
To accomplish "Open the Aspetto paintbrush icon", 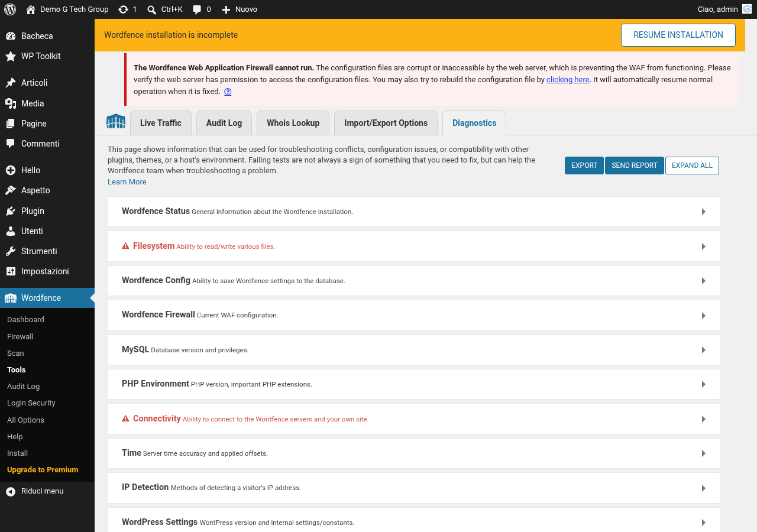I will pos(11,190).
